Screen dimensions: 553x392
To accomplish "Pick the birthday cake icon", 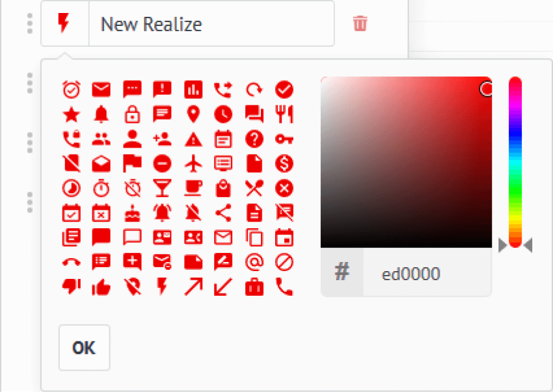I will [132, 213].
